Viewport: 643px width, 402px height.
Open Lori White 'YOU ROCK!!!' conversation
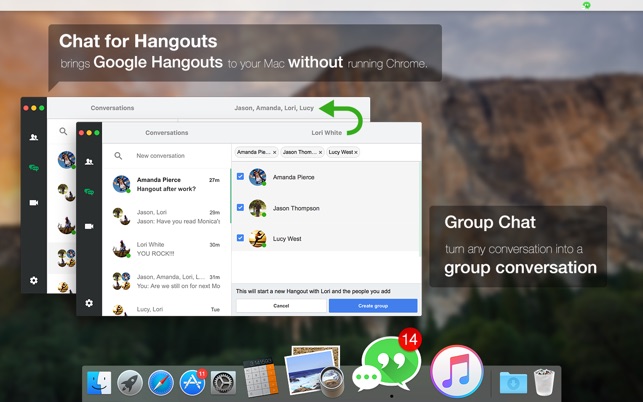pyautogui.click(x=166, y=249)
